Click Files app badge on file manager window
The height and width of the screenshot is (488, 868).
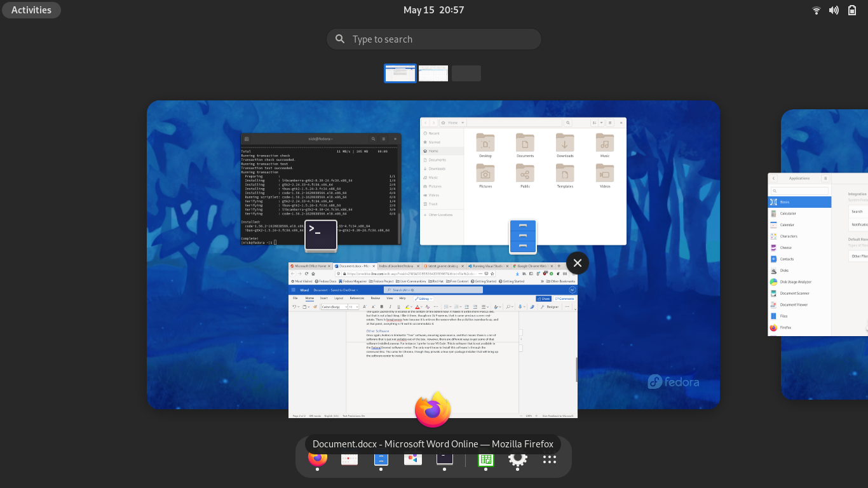point(523,236)
